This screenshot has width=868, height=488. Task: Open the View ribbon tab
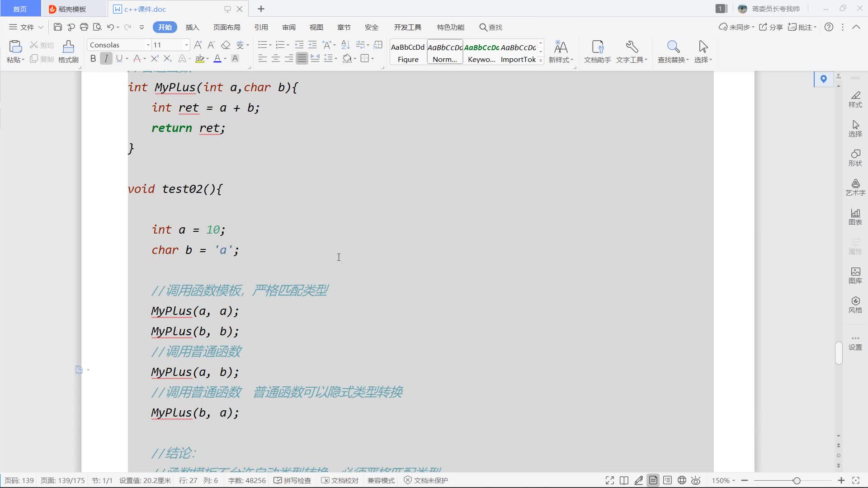(x=316, y=27)
